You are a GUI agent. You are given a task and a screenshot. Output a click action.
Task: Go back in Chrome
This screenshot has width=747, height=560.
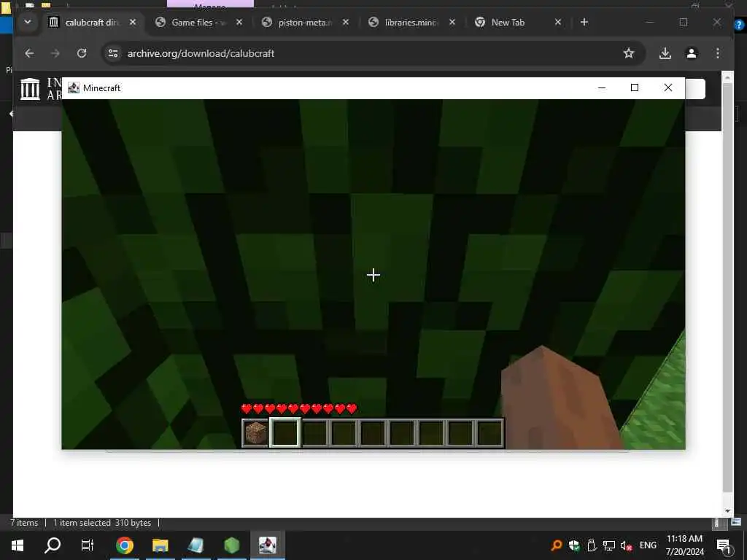[x=29, y=53]
